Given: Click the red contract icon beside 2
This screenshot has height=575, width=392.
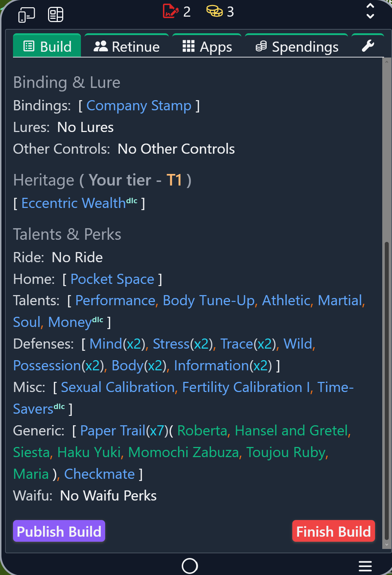Looking at the screenshot, I should click(x=171, y=11).
